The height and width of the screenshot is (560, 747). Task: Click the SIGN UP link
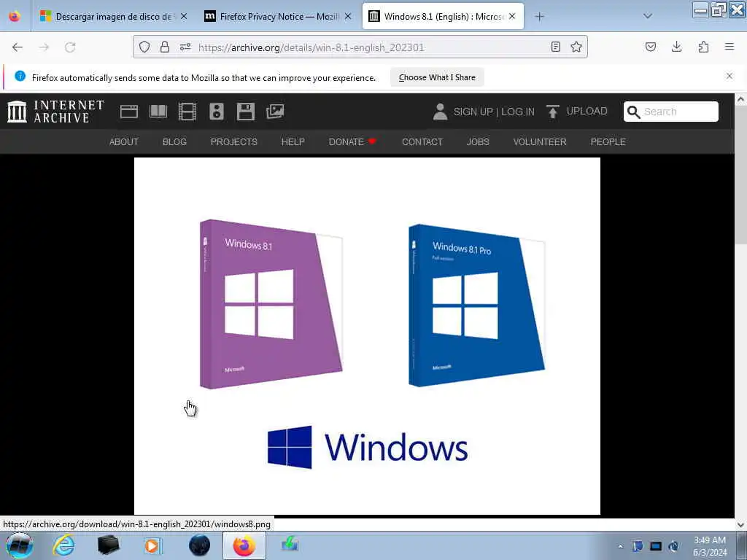[473, 112]
